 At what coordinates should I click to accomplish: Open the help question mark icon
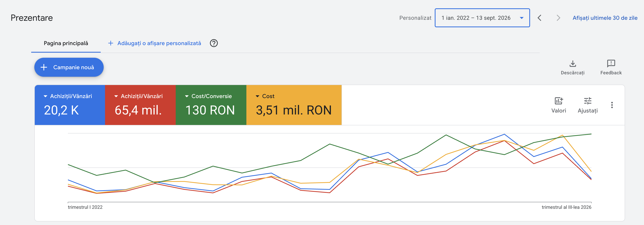pos(214,43)
